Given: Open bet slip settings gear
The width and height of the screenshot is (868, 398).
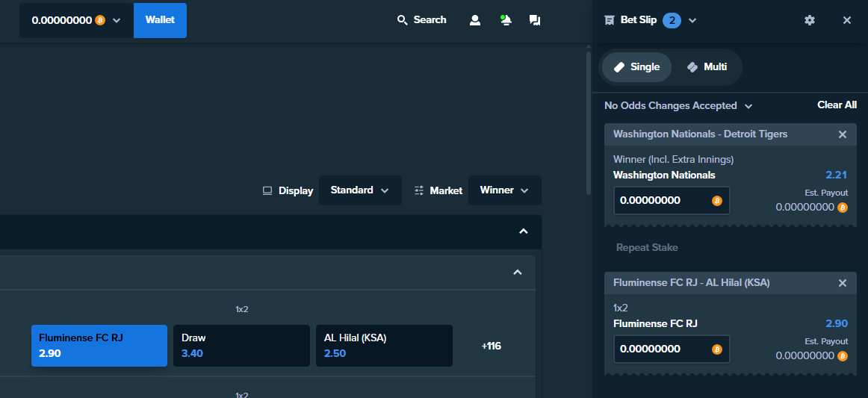Looking at the screenshot, I should point(809,20).
